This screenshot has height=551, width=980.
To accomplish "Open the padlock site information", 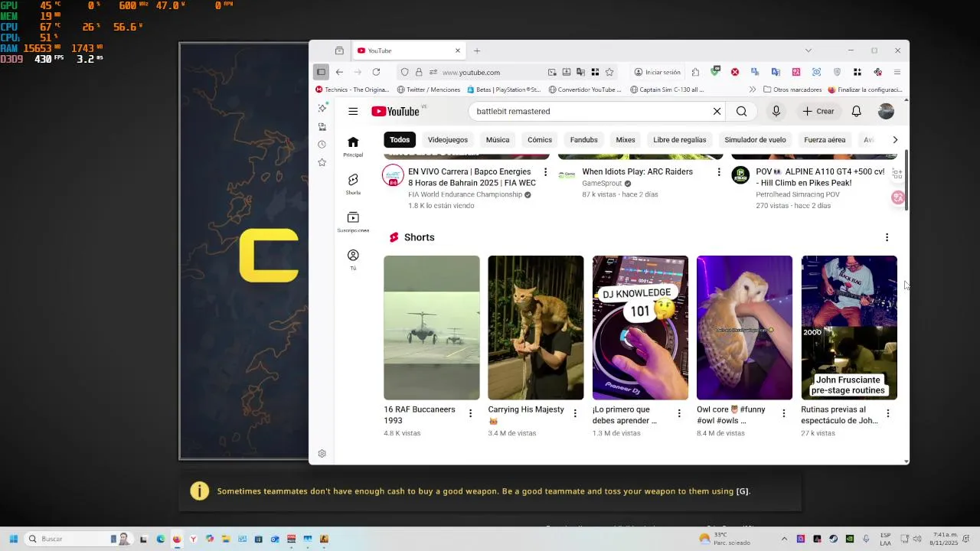I will (419, 72).
